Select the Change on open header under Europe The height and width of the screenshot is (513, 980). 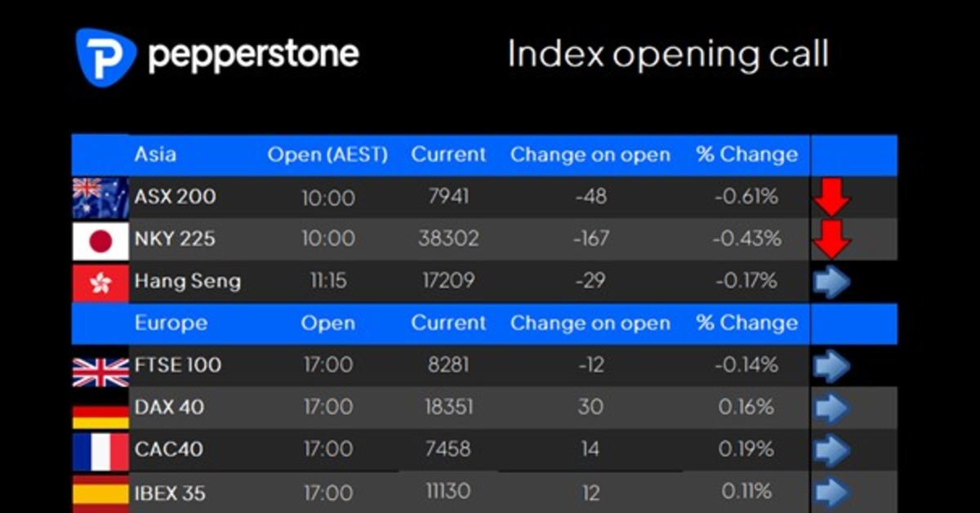click(x=590, y=323)
